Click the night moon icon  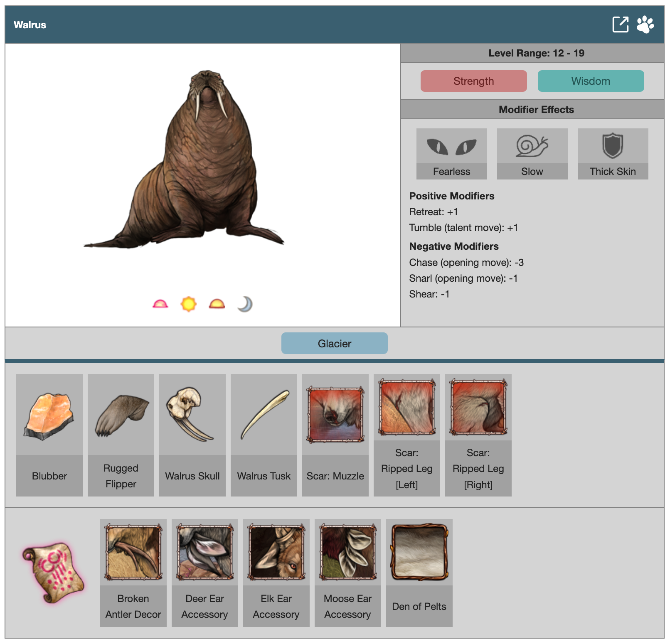coord(245,304)
